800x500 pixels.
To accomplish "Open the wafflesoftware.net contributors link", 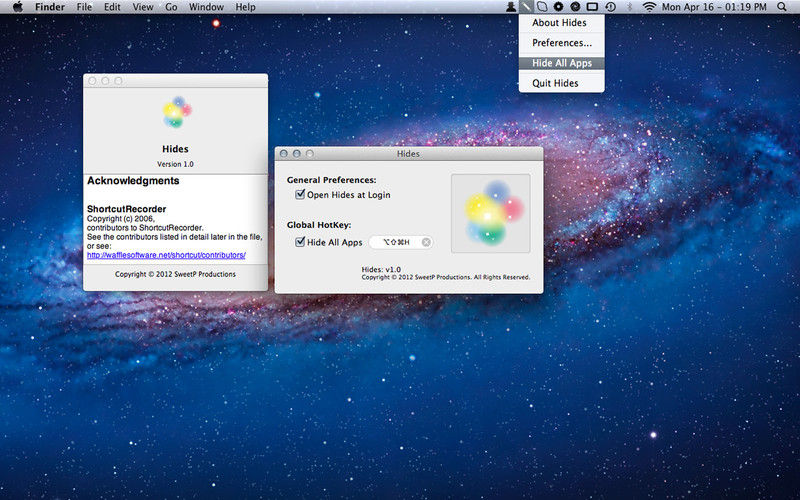I will [x=166, y=255].
